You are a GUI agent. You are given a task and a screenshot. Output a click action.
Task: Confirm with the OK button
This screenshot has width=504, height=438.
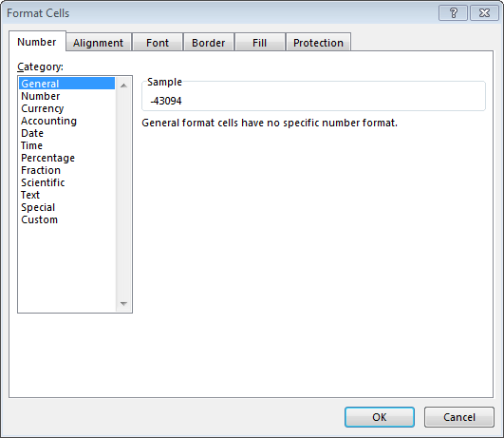pyautogui.click(x=380, y=417)
